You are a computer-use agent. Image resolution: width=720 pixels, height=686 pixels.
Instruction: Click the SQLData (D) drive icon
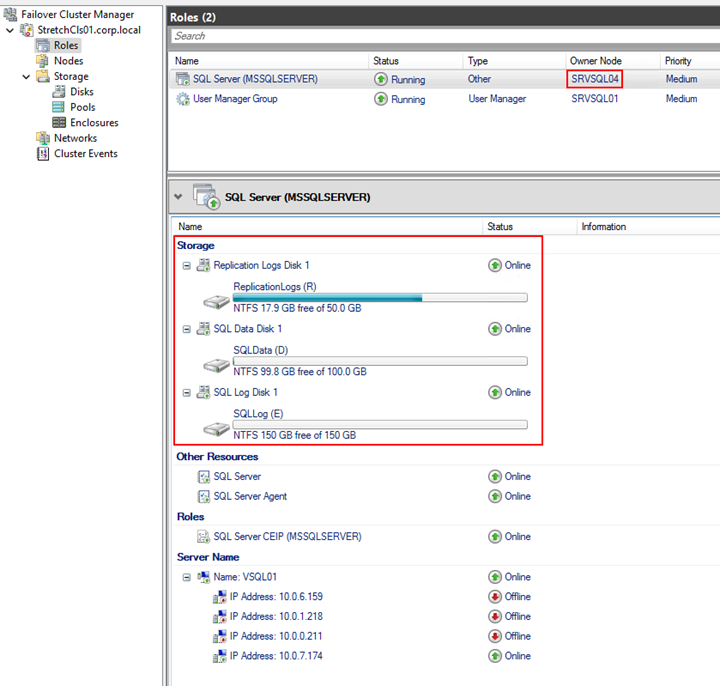216,365
